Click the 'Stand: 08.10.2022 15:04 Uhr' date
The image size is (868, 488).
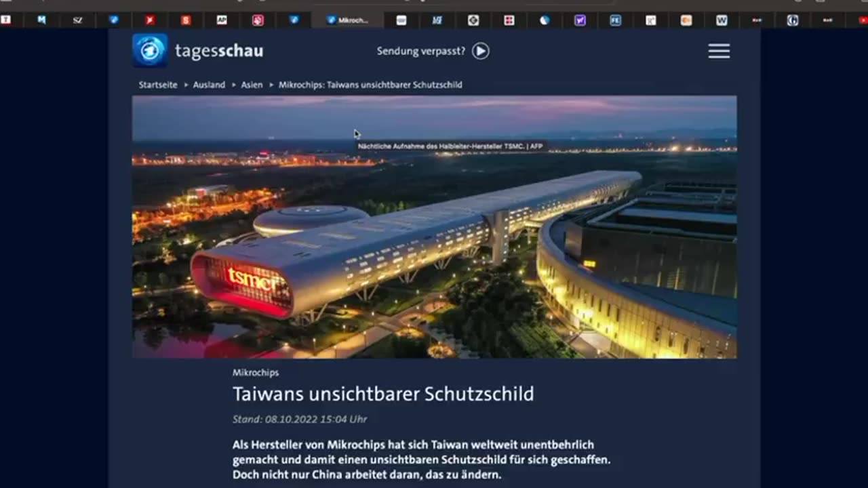click(x=300, y=420)
